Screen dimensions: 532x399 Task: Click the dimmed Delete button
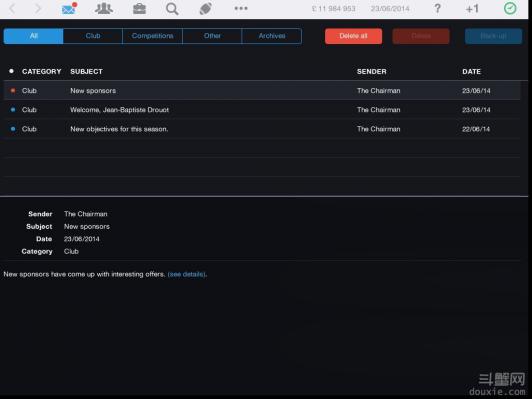point(421,36)
